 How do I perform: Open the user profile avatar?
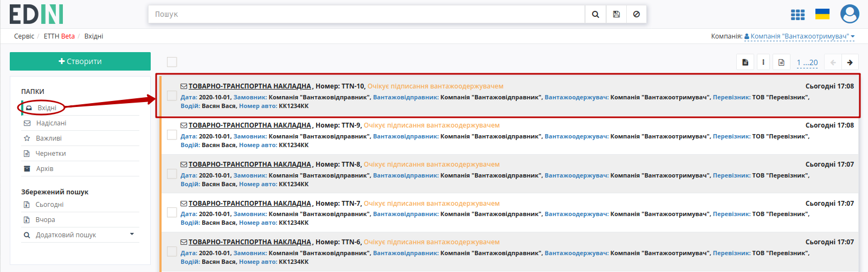pos(850,14)
